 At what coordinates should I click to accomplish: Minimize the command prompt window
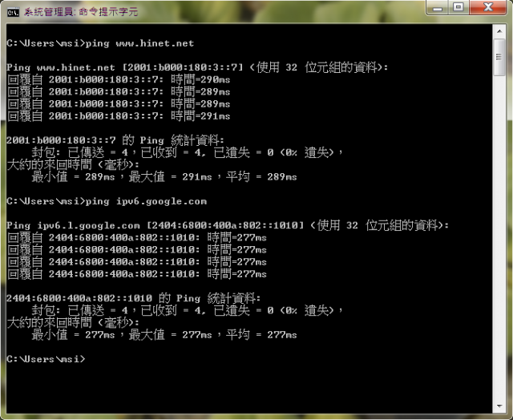point(438,7)
